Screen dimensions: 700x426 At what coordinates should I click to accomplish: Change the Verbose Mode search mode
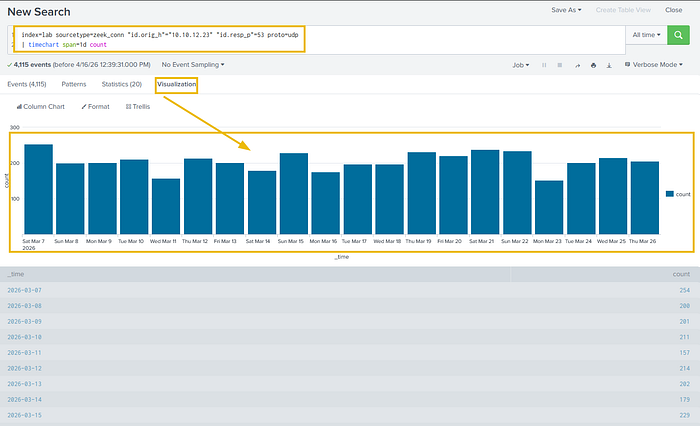point(654,65)
